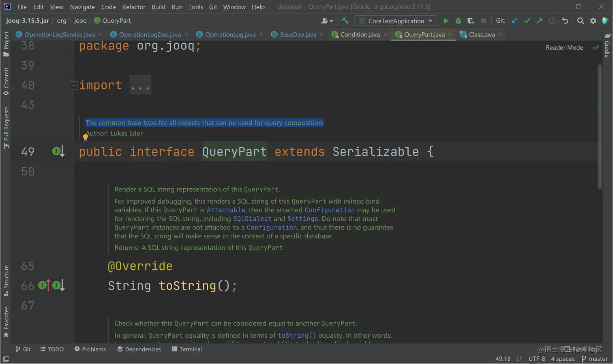
Task: Open the Terminal tool window
Action: coord(186,349)
